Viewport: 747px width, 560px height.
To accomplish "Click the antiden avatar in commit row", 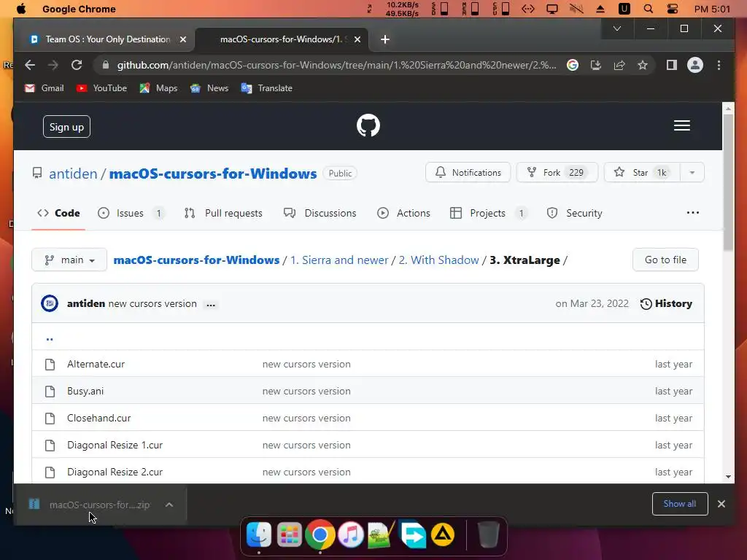I will [50, 303].
